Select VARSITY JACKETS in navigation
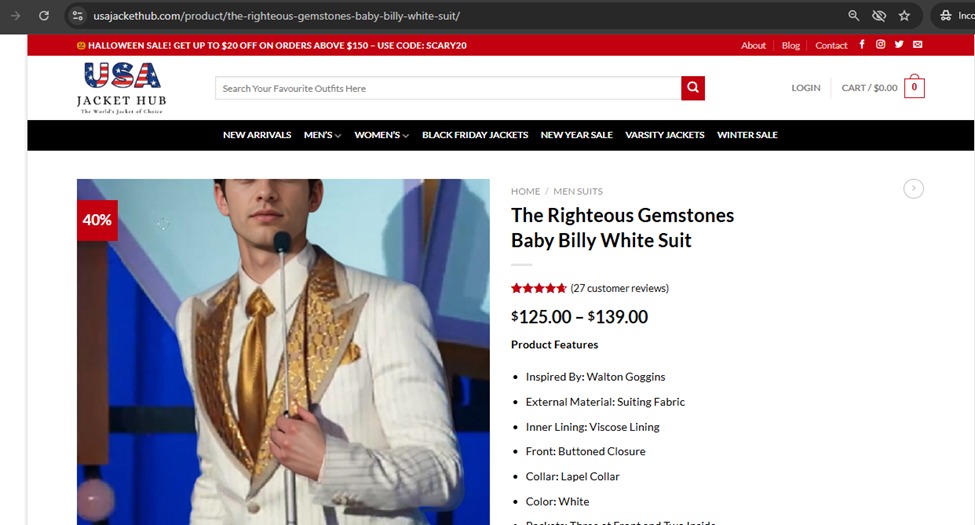The height and width of the screenshot is (525, 975). point(665,135)
